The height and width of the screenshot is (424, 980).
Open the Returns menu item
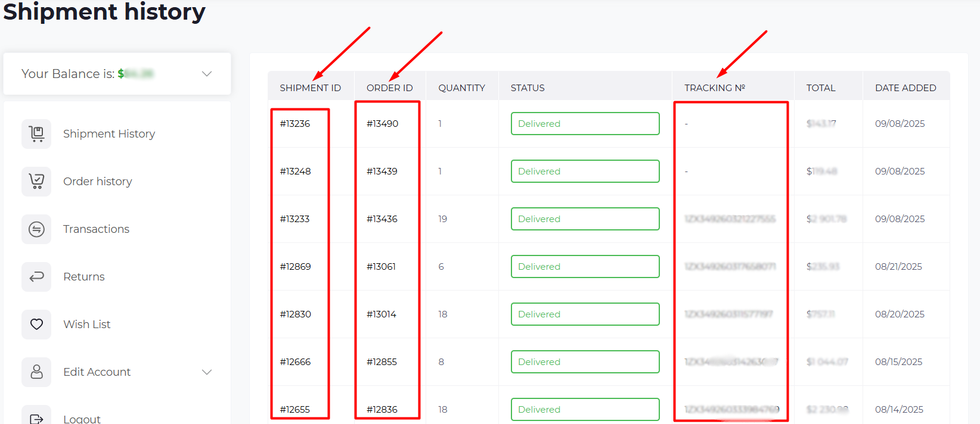coord(84,277)
